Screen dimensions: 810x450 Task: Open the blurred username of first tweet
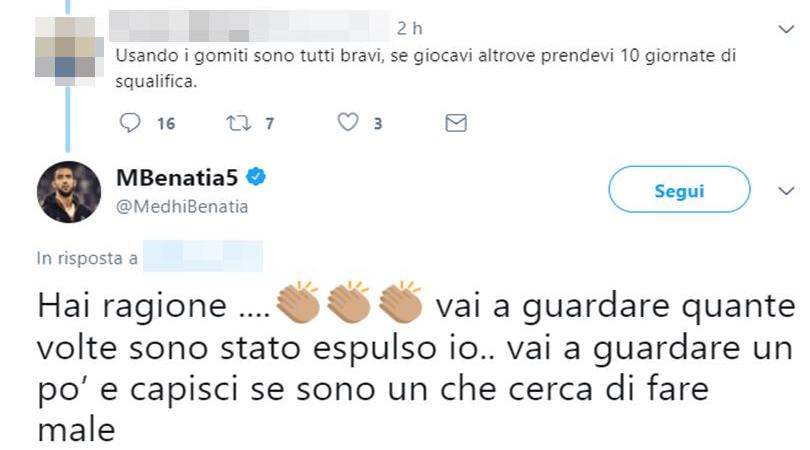[251, 26]
